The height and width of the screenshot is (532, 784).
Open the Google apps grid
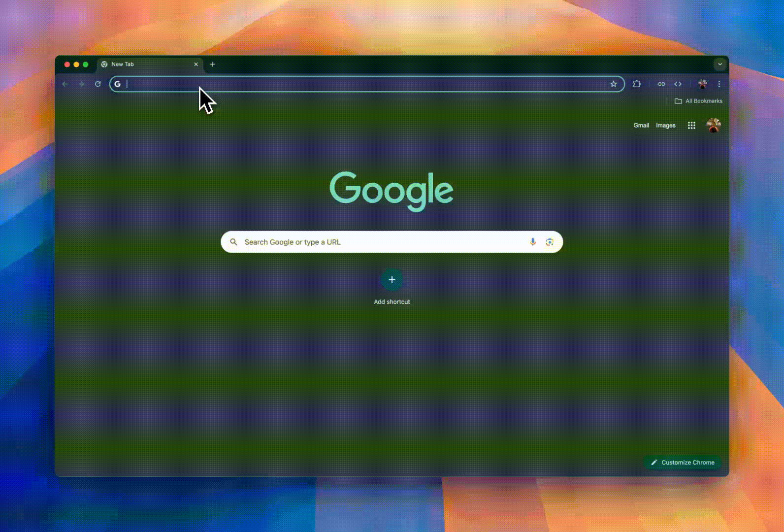click(691, 126)
